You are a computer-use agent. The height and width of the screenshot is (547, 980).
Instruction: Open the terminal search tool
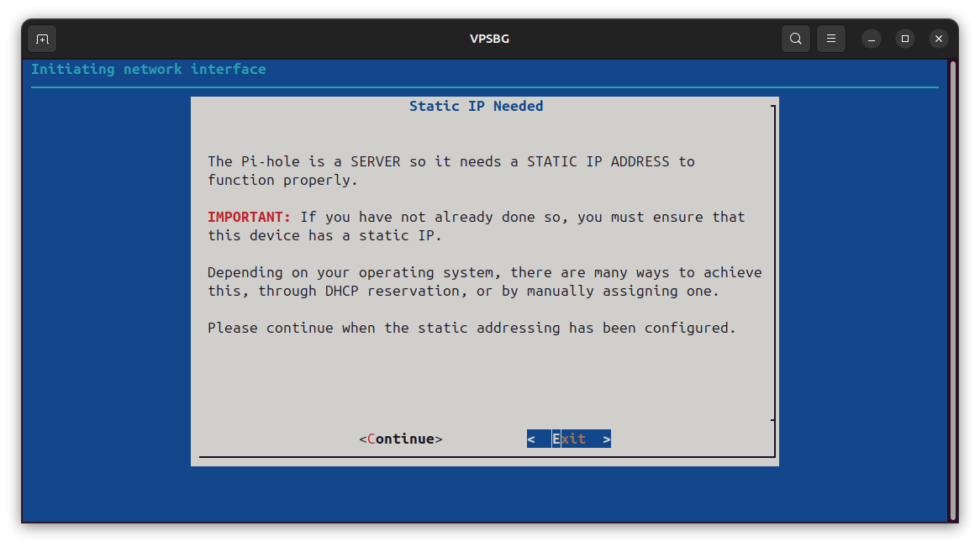tap(796, 39)
